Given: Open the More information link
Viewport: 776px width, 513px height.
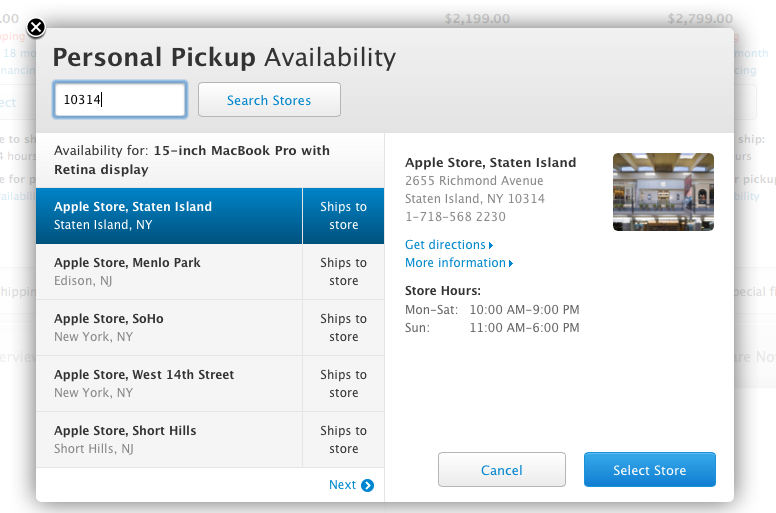Looking at the screenshot, I should (x=455, y=263).
